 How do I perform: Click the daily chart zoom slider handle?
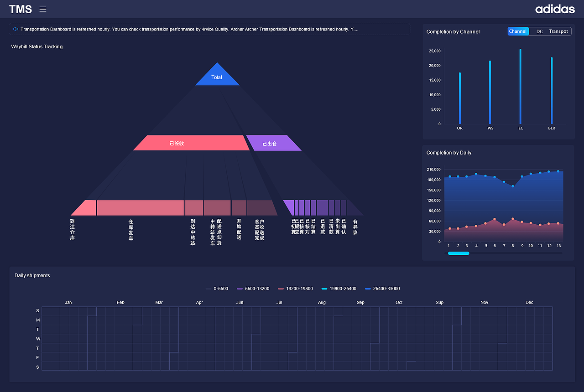point(459,253)
